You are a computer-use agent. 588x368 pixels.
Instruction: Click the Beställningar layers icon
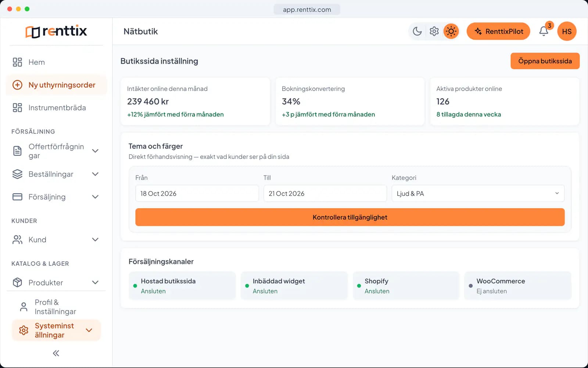pyautogui.click(x=17, y=174)
